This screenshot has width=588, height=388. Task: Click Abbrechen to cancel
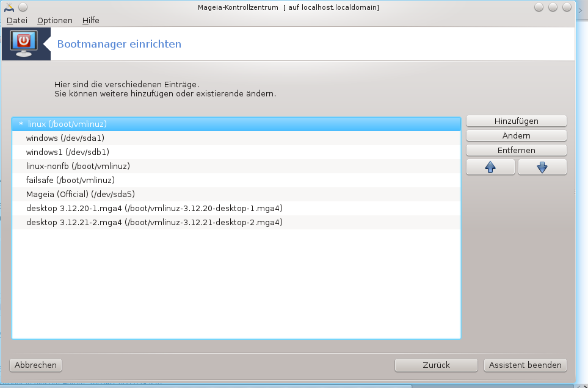pos(35,365)
